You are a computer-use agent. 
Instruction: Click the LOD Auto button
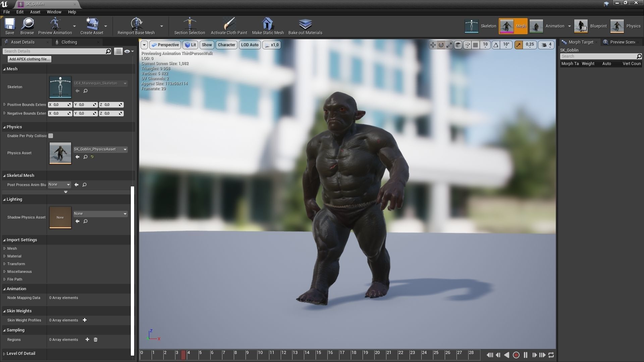coord(250,45)
